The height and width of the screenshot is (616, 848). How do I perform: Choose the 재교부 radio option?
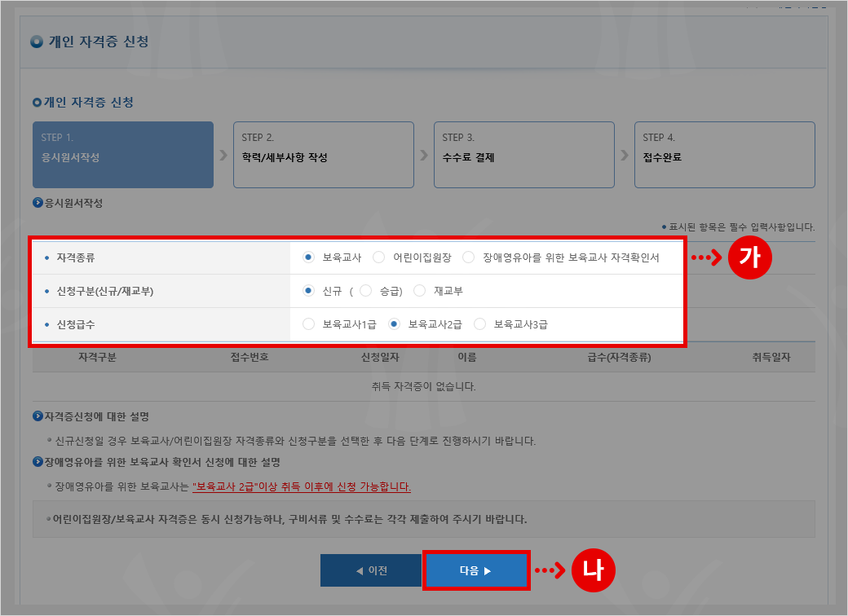pyautogui.click(x=420, y=291)
